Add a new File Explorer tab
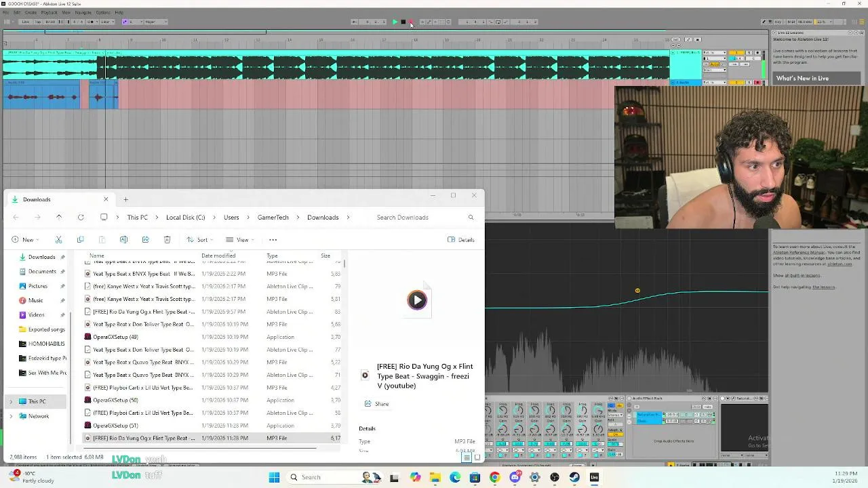The image size is (868, 488). pos(125,199)
